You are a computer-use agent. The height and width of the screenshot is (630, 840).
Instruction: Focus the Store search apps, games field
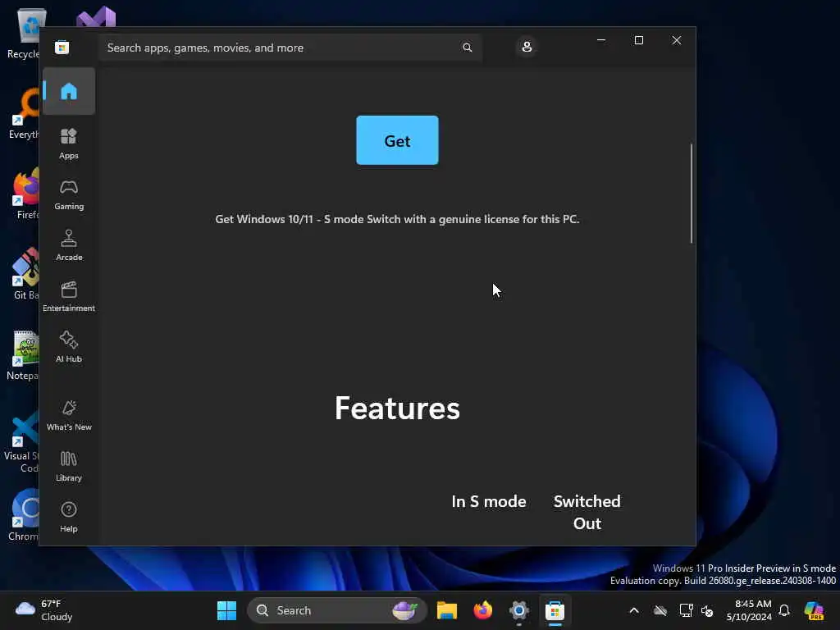[290, 48]
